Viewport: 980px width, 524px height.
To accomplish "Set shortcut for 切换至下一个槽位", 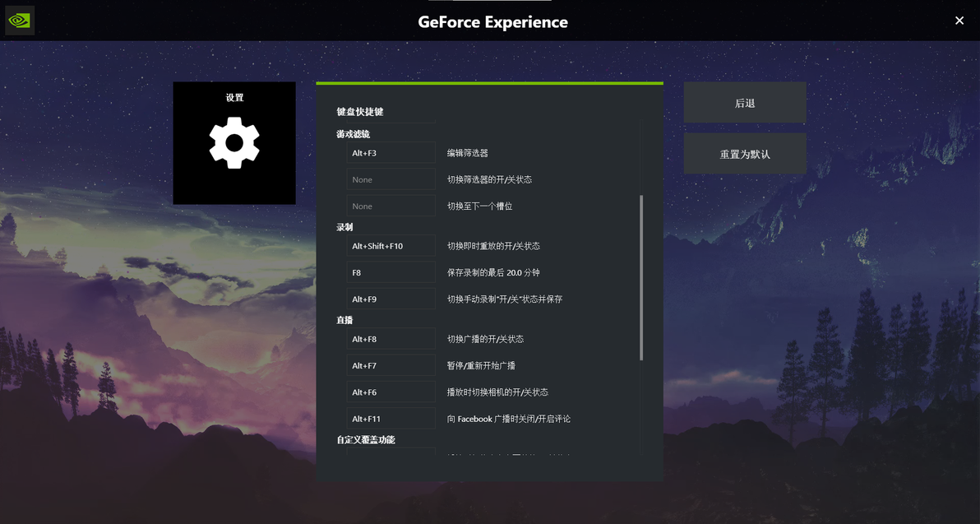I will click(x=391, y=206).
